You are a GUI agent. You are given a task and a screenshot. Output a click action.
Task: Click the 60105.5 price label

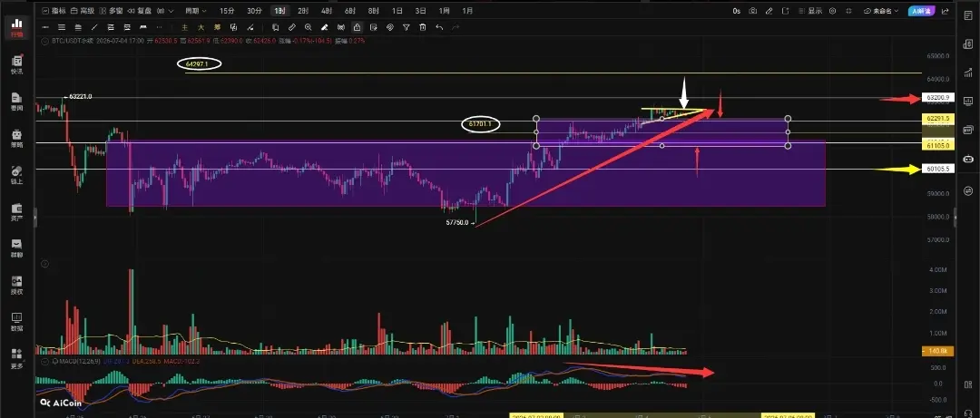(937, 169)
